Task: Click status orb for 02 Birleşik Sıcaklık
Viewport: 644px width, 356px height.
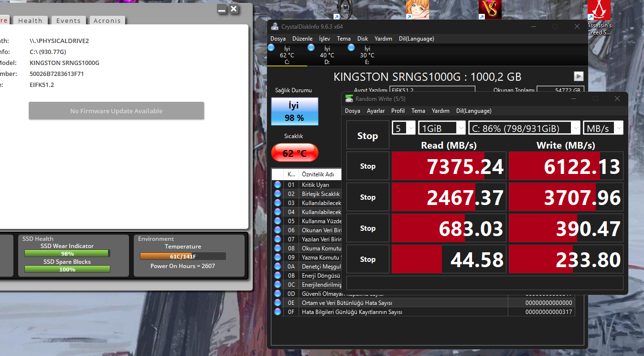Action: point(278,194)
